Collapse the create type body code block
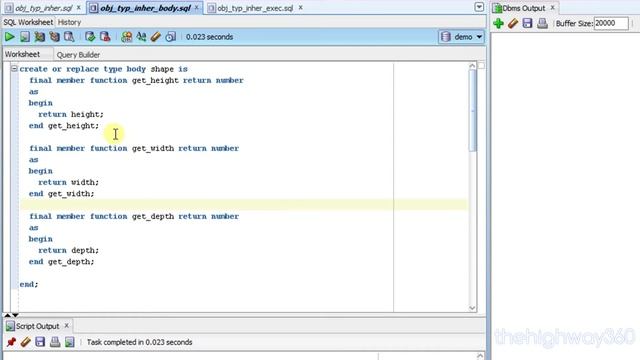Viewport: 640px width, 360px height. coord(14,69)
